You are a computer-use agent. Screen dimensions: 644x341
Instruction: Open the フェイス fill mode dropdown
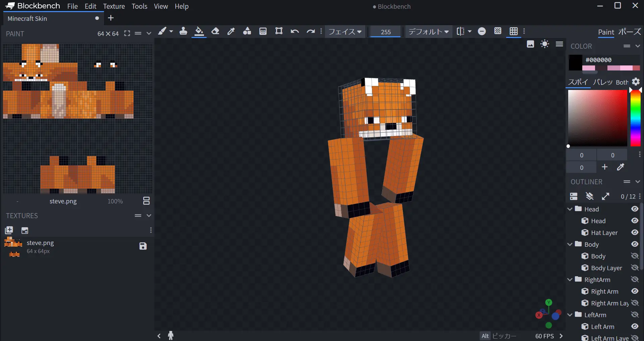(345, 32)
